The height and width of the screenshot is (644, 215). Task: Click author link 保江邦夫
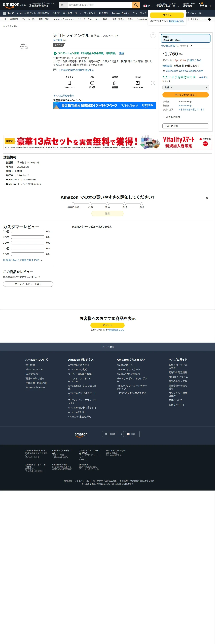click(x=58, y=40)
